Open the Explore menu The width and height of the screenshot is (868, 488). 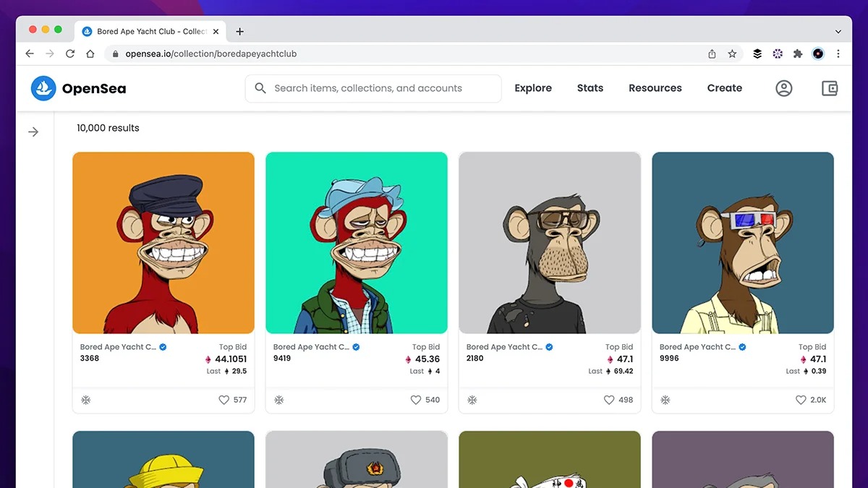[x=533, y=88]
